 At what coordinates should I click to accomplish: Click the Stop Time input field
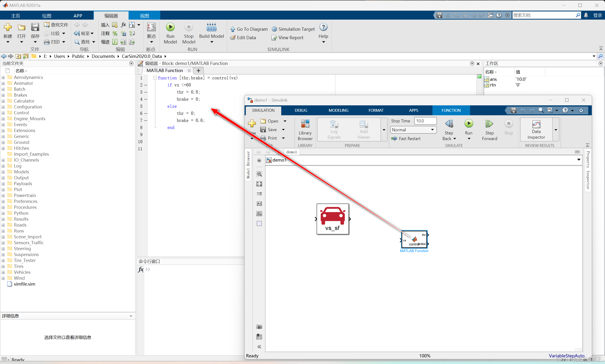(425, 121)
